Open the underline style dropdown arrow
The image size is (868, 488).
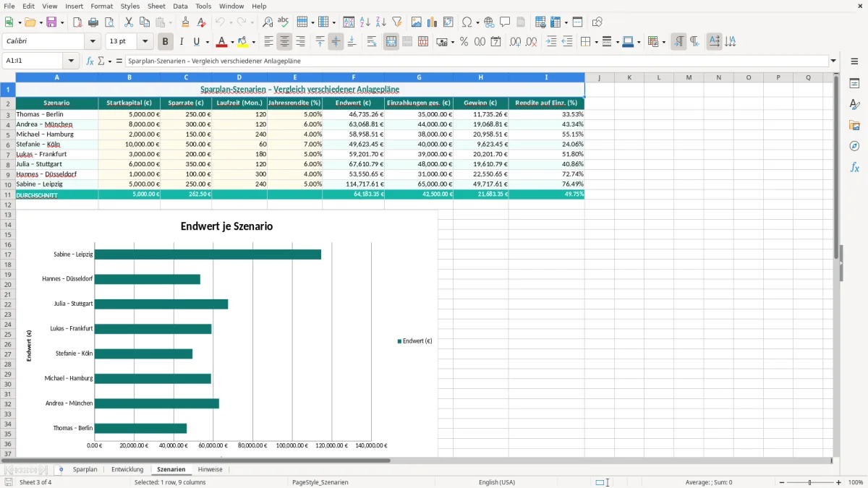208,42
